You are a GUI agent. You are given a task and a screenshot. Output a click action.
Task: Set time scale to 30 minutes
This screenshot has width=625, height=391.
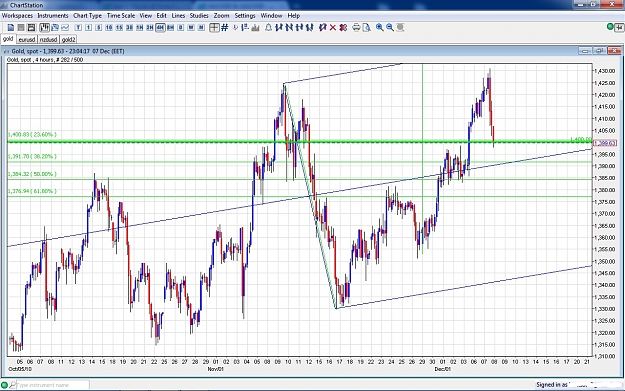pos(129,28)
